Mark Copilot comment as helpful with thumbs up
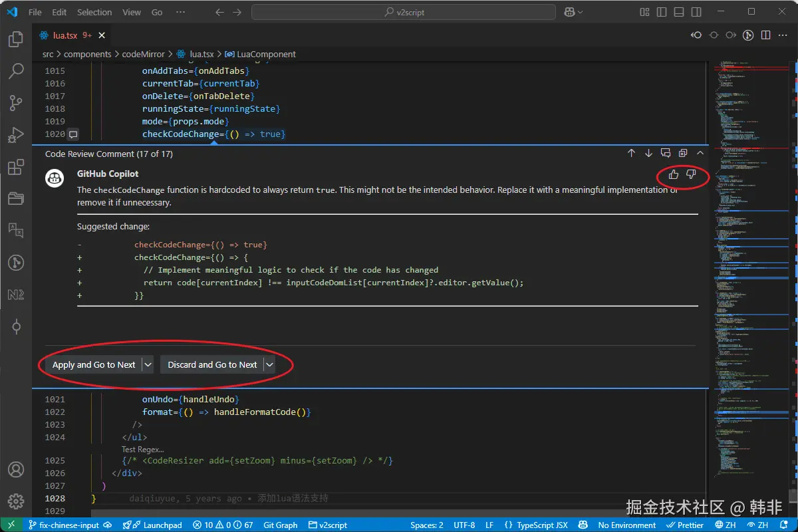798x532 pixels. click(674, 174)
